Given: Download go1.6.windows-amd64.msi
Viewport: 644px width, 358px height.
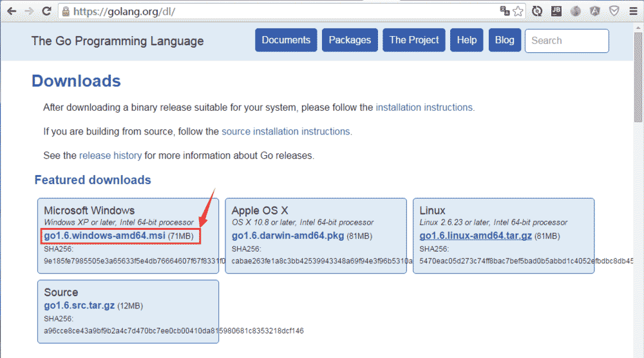Looking at the screenshot, I should tap(105, 236).
